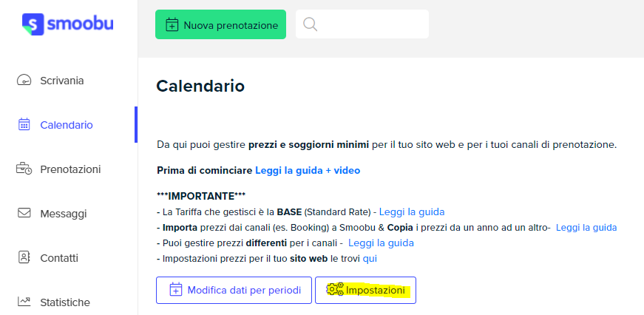Screen dimensions: 644x315
Task: Follow the 'qui' link for website prices
Action: coord(370,259)
